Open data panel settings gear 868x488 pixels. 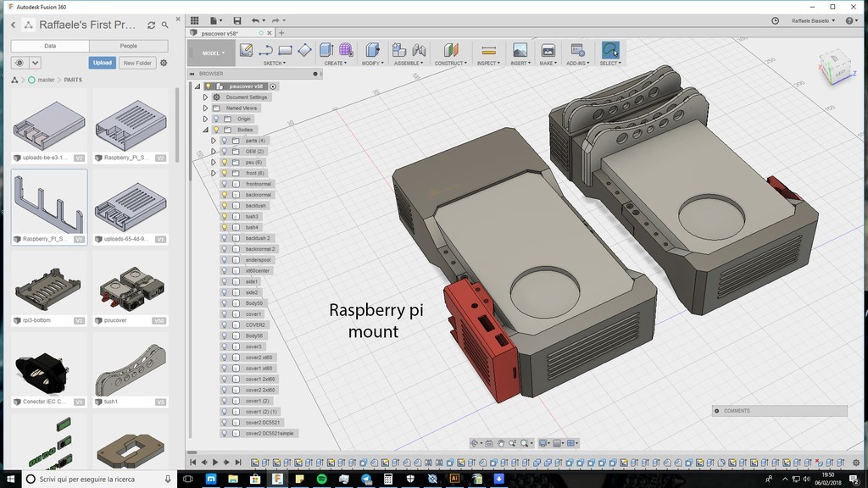(164, 63)
